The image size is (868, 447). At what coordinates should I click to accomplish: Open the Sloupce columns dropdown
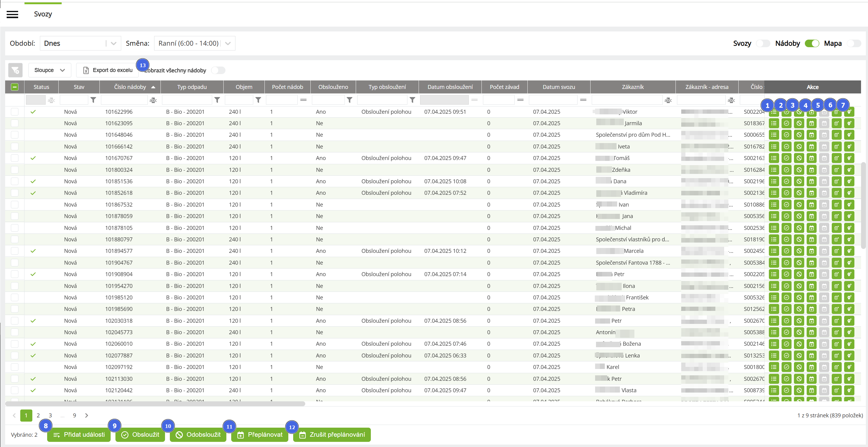coord(50,70)
